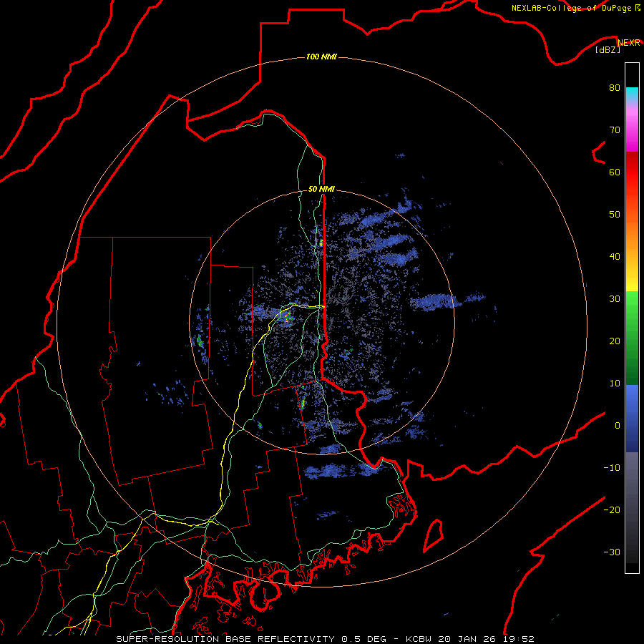Select the -10 value on the dBZ scale
The width and height of the screenshot is (644, 644).
coord(612,468)
